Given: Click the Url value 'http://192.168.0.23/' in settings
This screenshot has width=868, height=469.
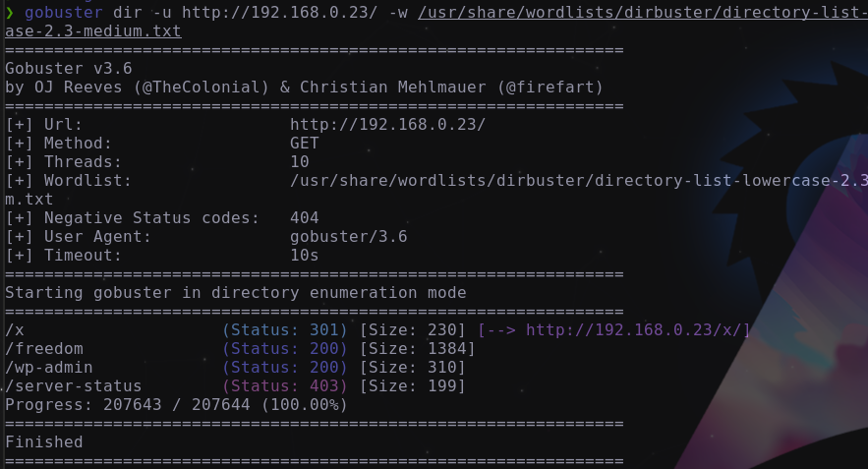Looking at the screenshot, I should tap(387, 125).
